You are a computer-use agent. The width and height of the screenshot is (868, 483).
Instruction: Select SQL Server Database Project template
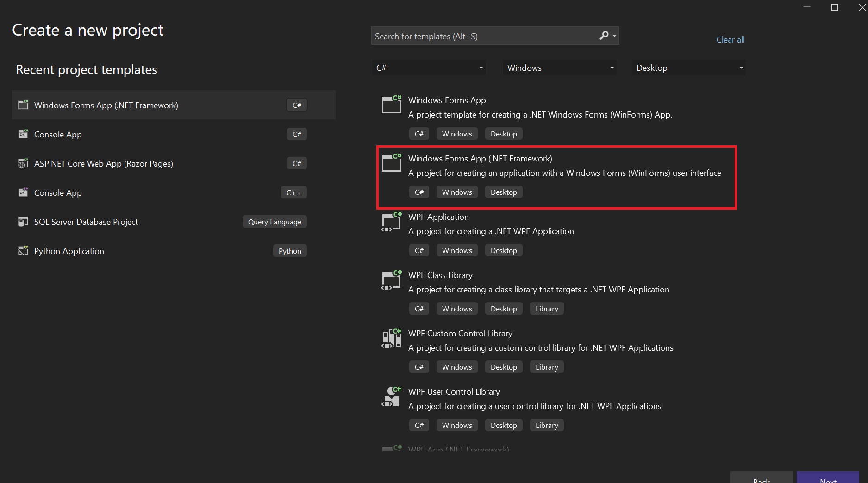click(174, 222)
